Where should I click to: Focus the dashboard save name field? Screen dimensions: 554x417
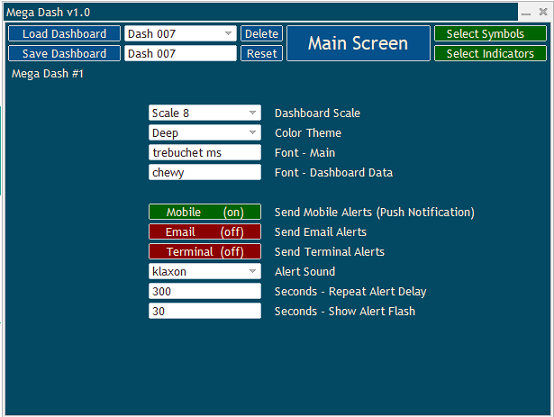181,53
